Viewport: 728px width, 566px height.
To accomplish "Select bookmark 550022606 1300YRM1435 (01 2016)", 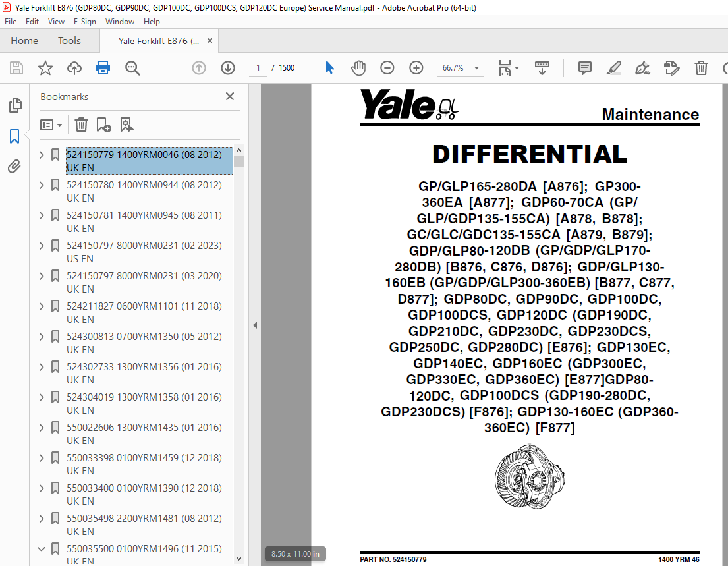I will [x=144, y=434].
